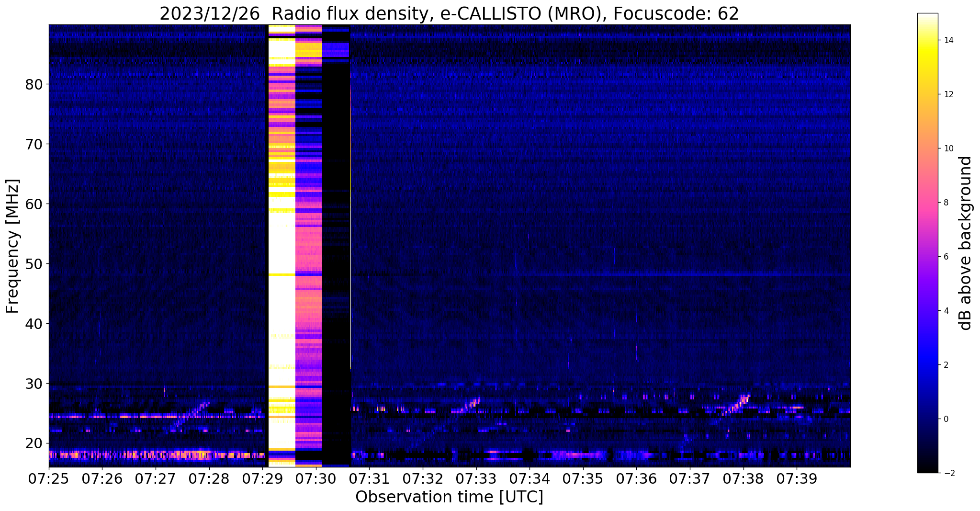Click the plot title mentioning e-CALLISTO (MRO)

coord(449,13)
